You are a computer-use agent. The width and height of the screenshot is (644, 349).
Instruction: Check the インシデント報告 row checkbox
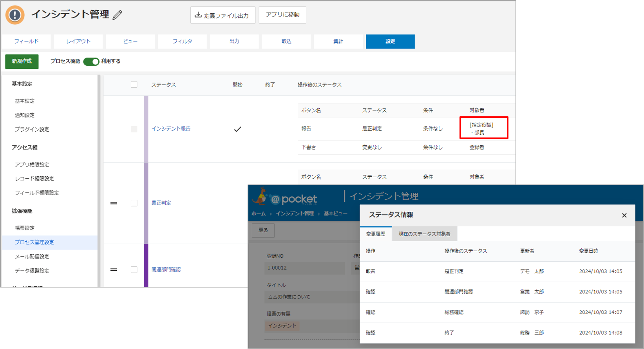(x=134, y=129)
